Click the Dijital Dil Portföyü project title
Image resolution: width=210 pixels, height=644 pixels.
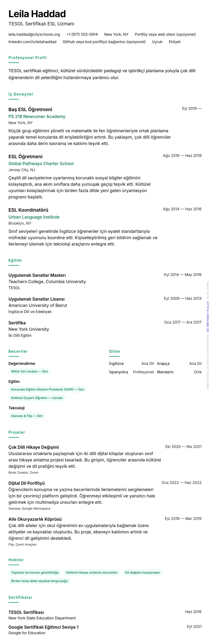point(26,483)
